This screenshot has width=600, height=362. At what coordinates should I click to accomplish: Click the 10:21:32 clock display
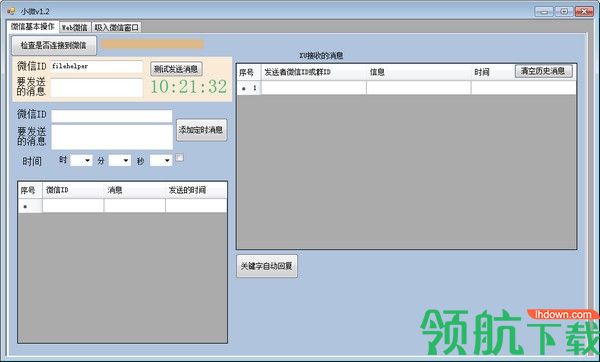(189, 87)
